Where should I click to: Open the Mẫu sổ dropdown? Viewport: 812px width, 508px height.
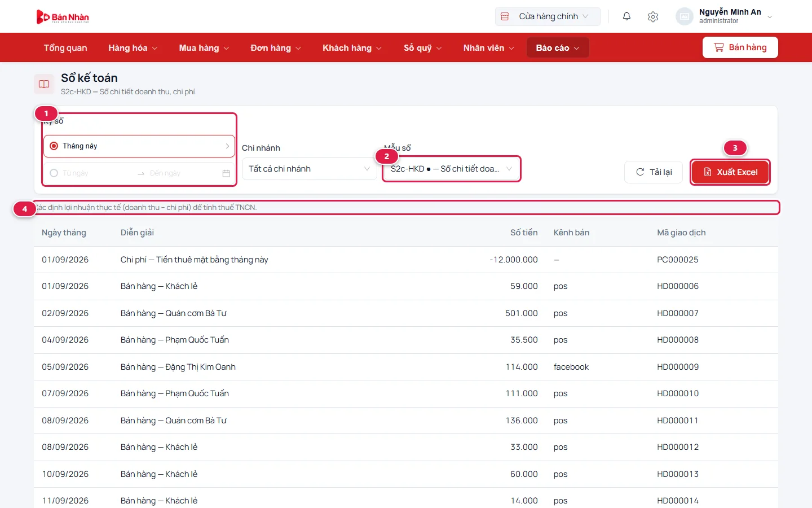click(451, 169)
